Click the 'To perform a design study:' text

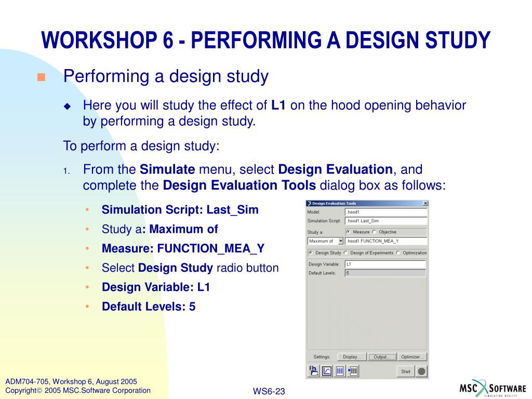pyautogui.click(x=141, y=146)
